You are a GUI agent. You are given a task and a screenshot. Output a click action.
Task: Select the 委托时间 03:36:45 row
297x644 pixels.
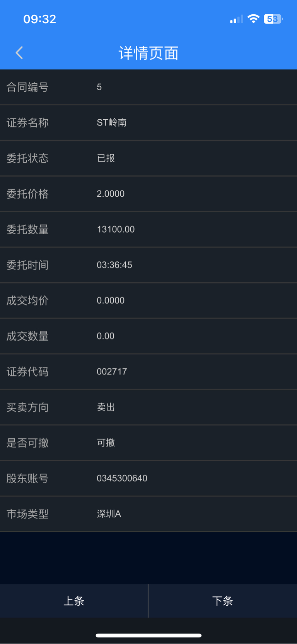pyautogui.click(x=148, y=265)
